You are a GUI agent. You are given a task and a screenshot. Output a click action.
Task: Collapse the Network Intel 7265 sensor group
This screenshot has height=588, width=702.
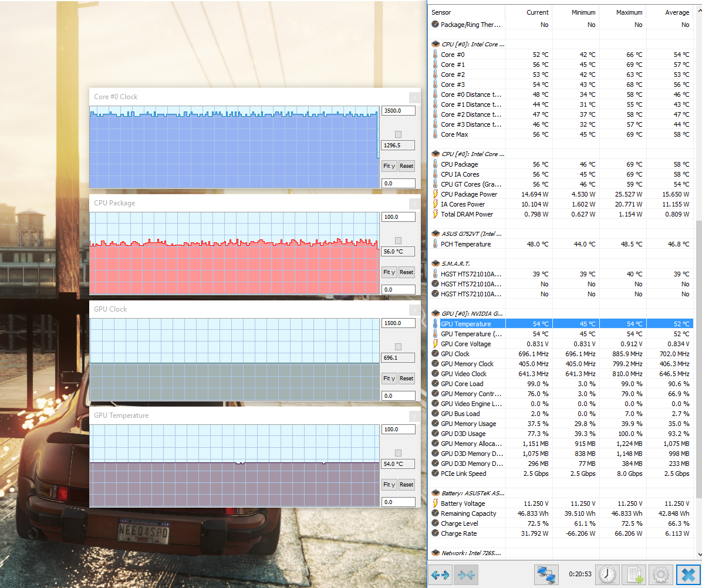pyautogui.click(x=436, y=553)
